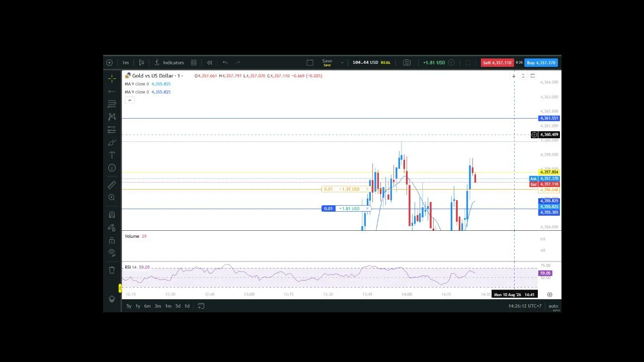The height and width of the screenshot is (362, 644).
Task: Click the add symbol plus icon
Action: click(109, 63)
